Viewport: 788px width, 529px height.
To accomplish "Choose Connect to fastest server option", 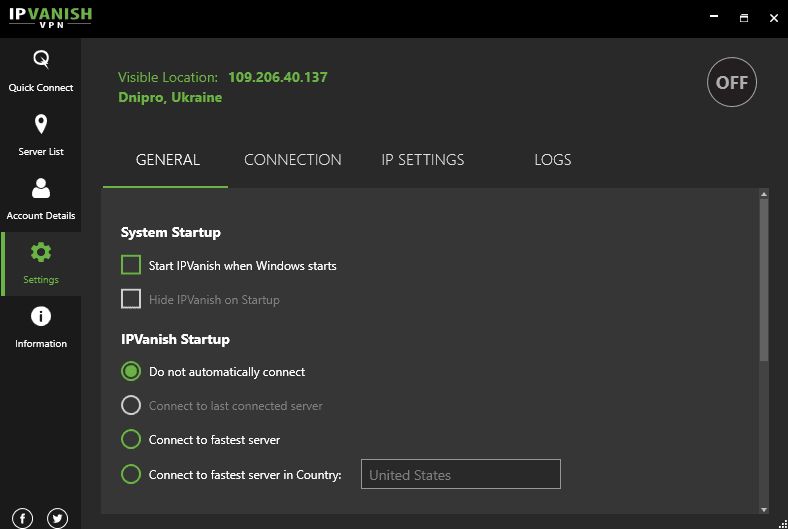I will click(131, 439).
